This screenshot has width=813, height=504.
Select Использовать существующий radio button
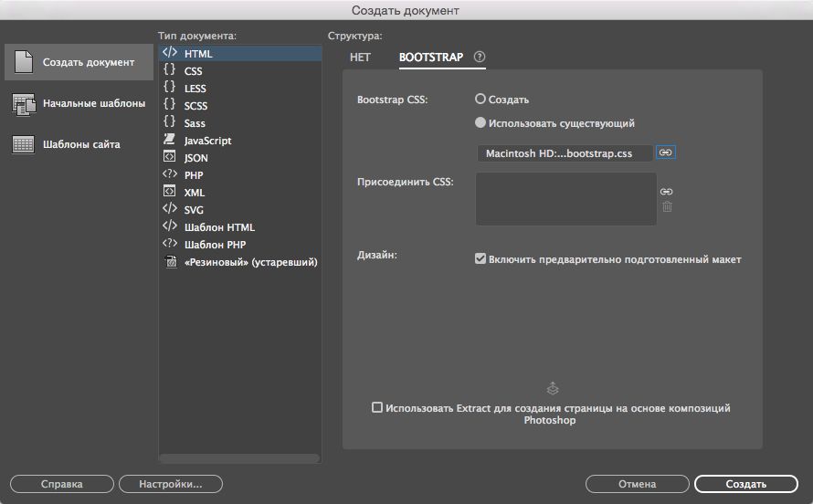click(x=480, y=122)
